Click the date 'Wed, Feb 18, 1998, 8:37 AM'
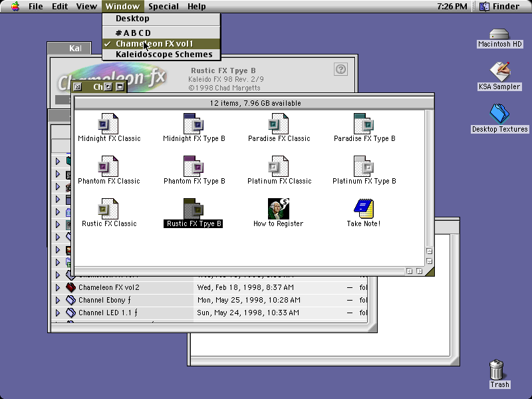This screenshot has width=532, height=399. point(245,287)
